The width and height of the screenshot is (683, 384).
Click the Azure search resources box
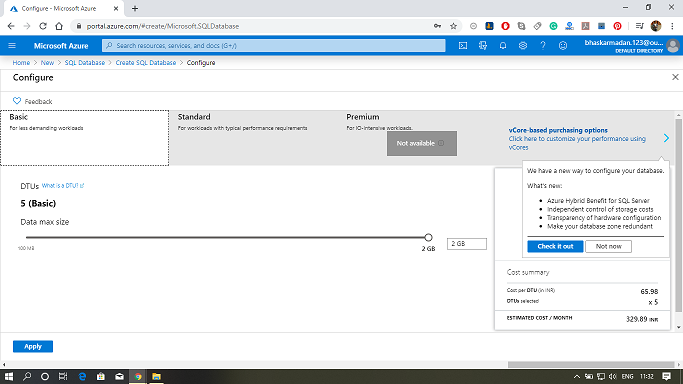click(274, 46)
